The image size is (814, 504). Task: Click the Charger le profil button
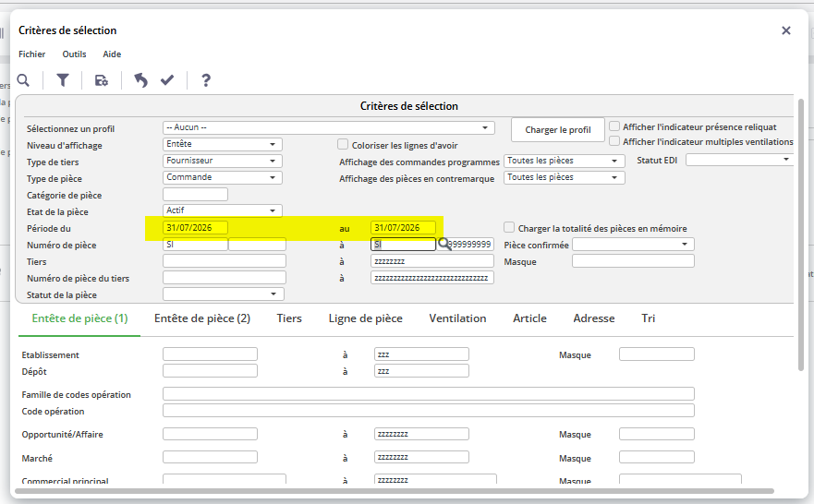pyautogui.click(x=557, y=129)
